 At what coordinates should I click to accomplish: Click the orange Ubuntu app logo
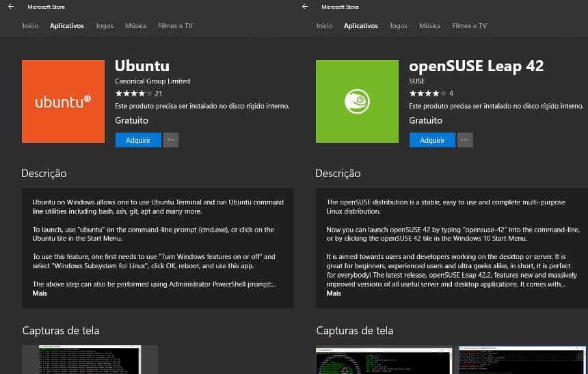tap(63, 101)
